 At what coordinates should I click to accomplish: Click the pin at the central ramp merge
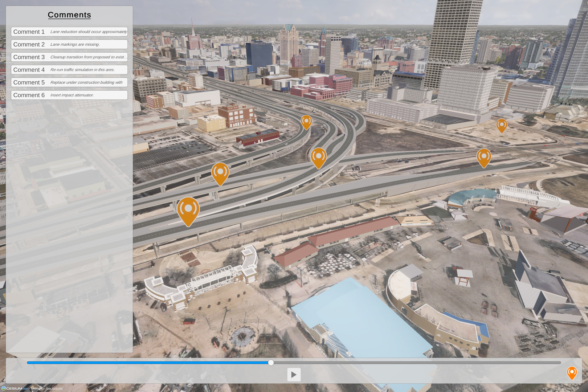pyautogui.click(x=318, y=157)
